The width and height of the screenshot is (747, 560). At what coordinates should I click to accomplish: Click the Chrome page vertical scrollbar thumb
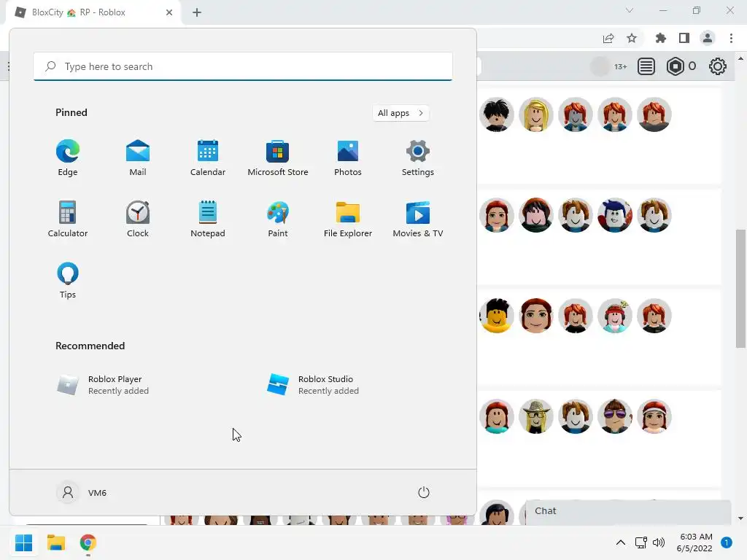coord(740,289)
